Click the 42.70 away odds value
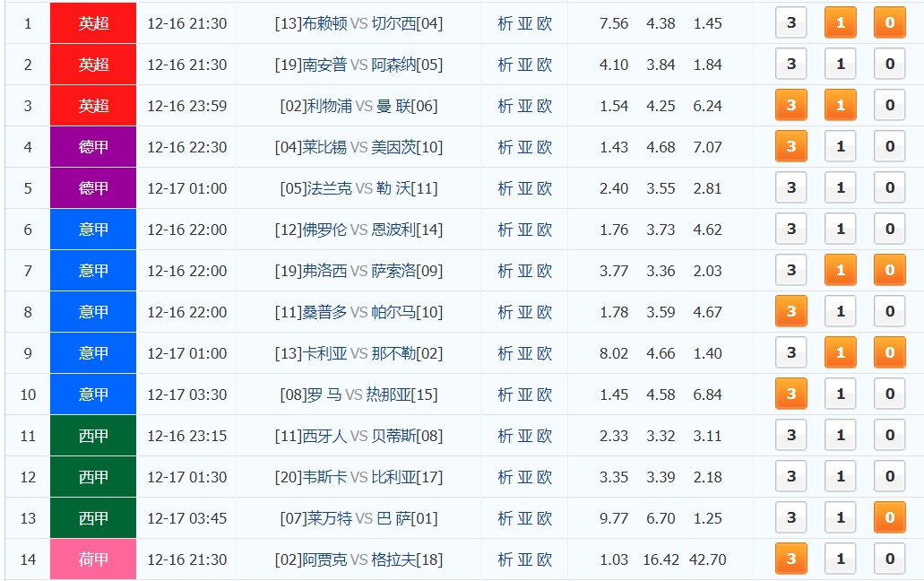The width and height of the screenshot is (924, 581). [x=708, y=559]
